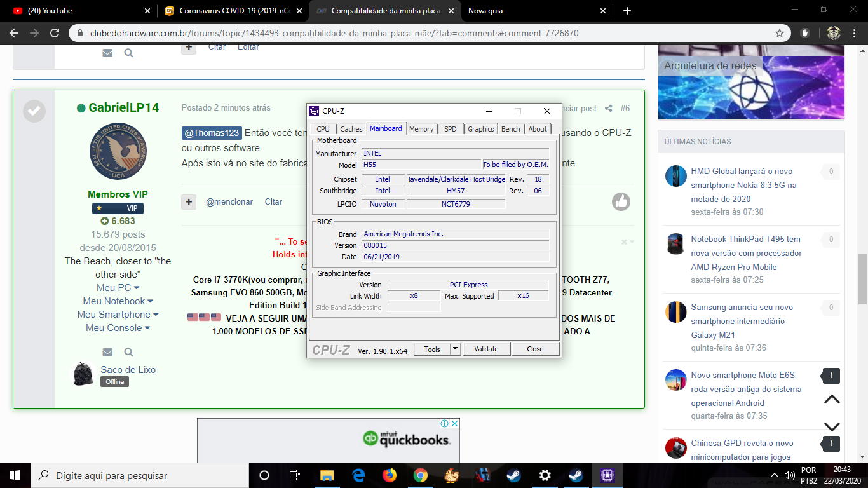
Task: Click the shield extension icon in Chrome toolbar
Action: (806, 33)
